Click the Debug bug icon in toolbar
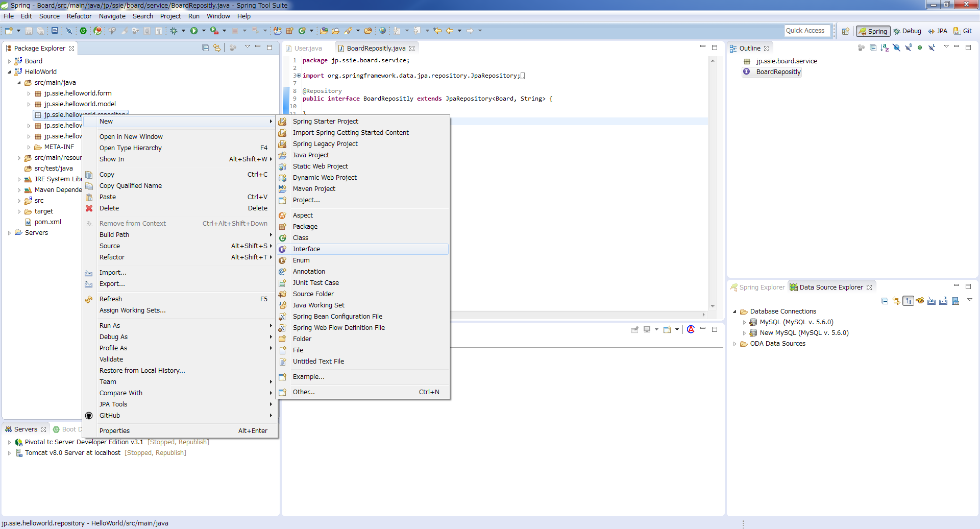 (x=174, y=31)
